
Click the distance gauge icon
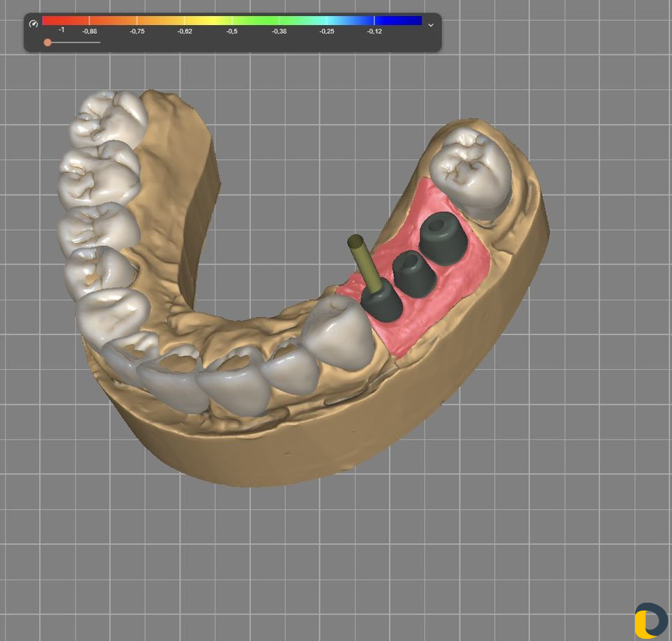coord(33,24)
